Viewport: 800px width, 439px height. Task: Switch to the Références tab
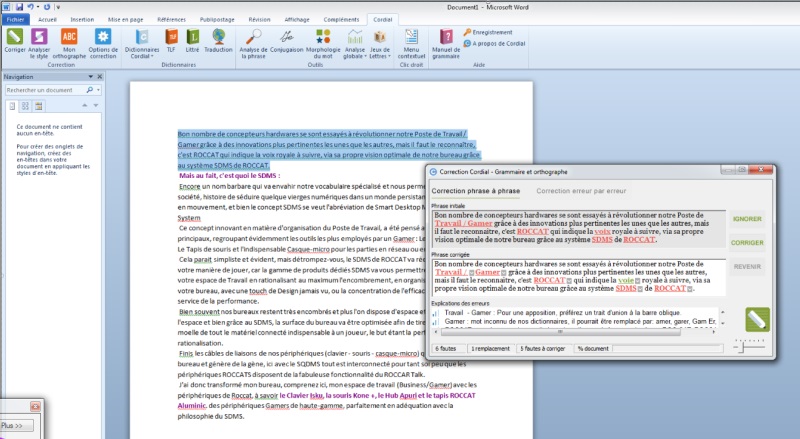click(x=171, y=19)
